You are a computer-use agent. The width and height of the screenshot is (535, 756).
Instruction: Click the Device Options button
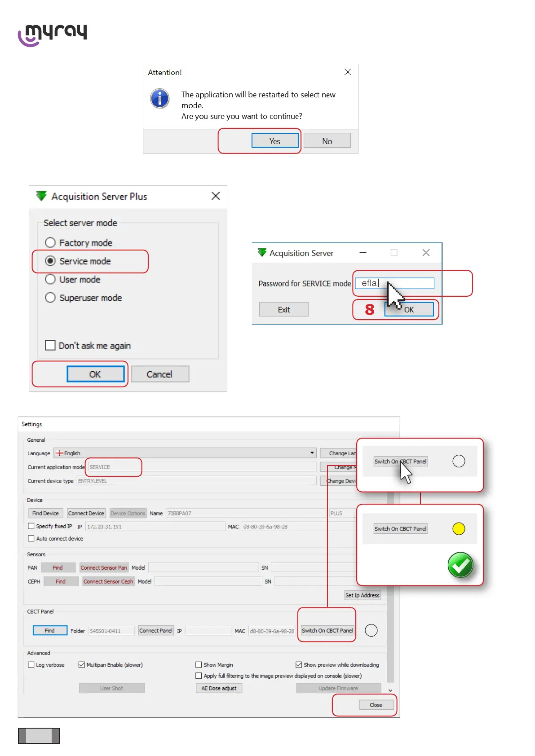[x=128, y=513]
